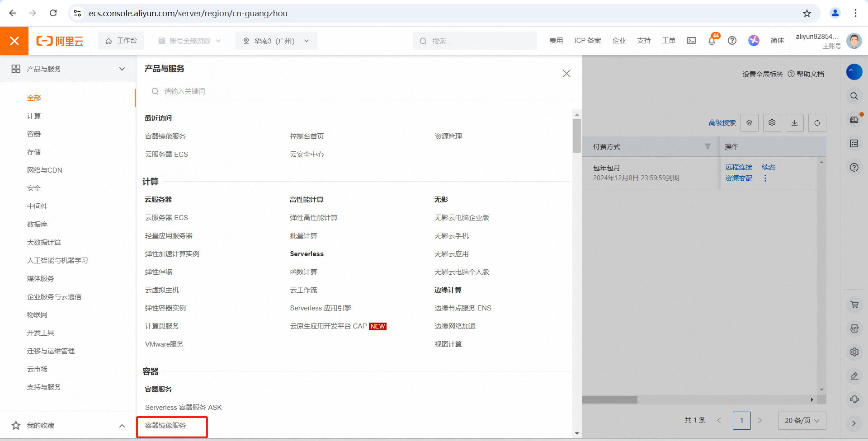Open 轻量应用服务器 product
The width and height of the screenshot is (868, 441).
click(x=169, y=235)
